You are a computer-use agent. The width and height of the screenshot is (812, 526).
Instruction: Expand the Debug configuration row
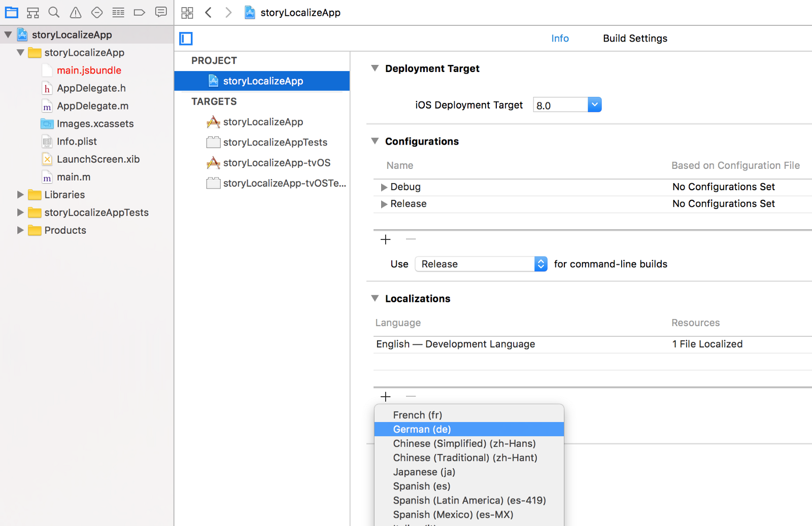(x=384, y=187)
